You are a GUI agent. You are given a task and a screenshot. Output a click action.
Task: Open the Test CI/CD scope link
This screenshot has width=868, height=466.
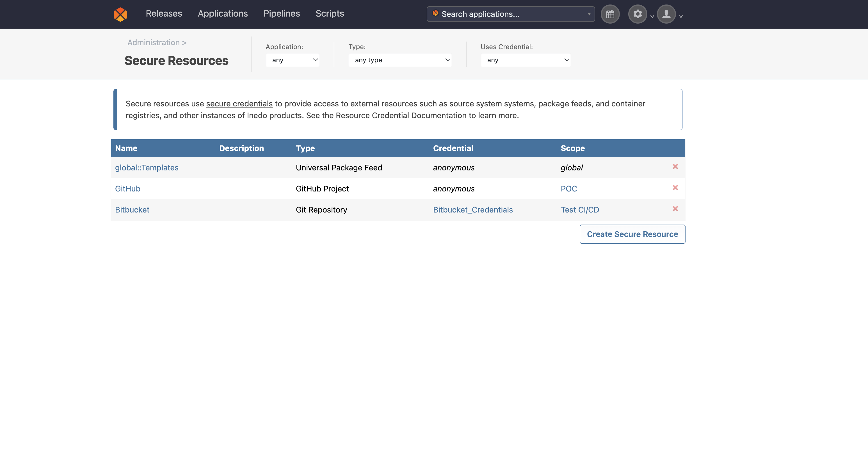580,210
